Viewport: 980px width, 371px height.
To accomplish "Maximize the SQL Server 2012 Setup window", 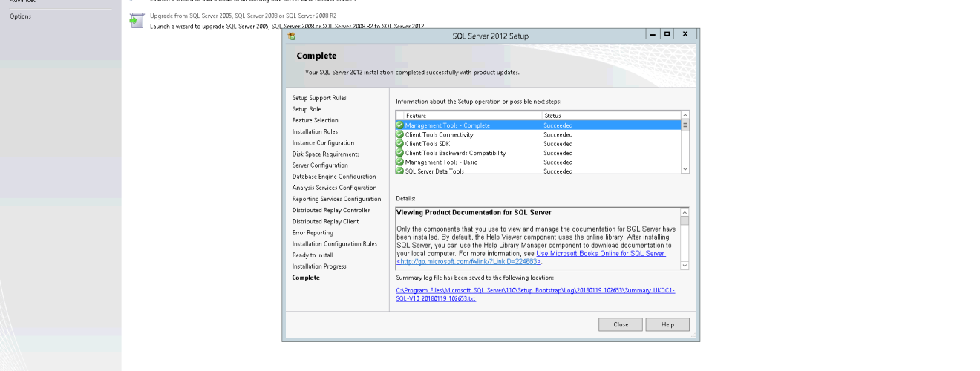I will [667, 34].
